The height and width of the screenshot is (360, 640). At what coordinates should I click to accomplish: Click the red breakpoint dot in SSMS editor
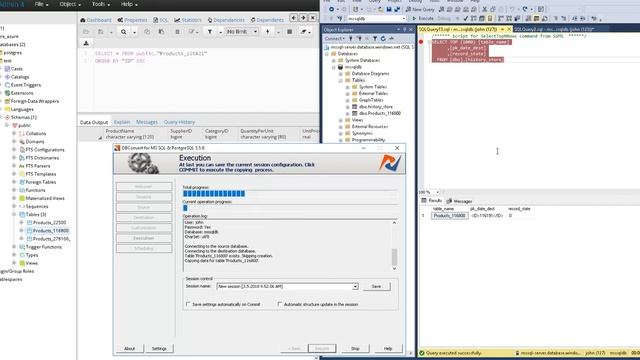click(421, 42)
